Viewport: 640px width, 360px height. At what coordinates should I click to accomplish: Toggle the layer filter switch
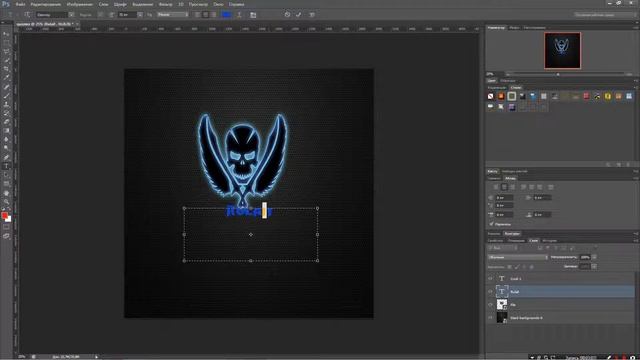595,248
